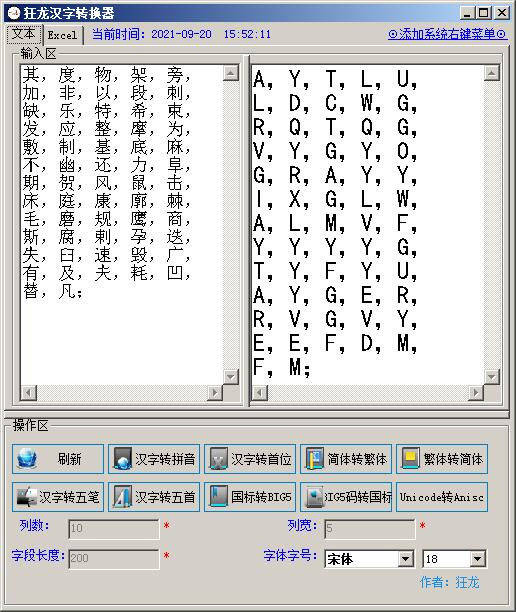Screen dimensions: 516x612
Task: Click the globe icon on Refresh button
Action: (x=27, y=459)
